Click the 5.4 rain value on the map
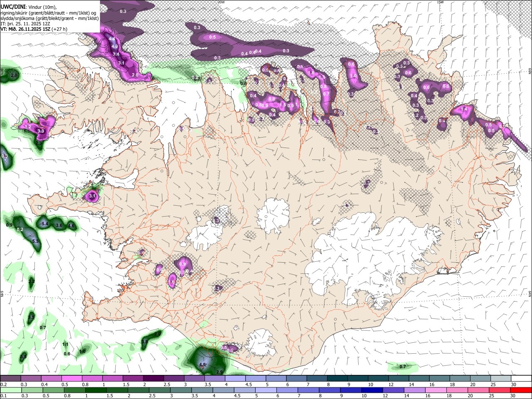 pos(45,224)
